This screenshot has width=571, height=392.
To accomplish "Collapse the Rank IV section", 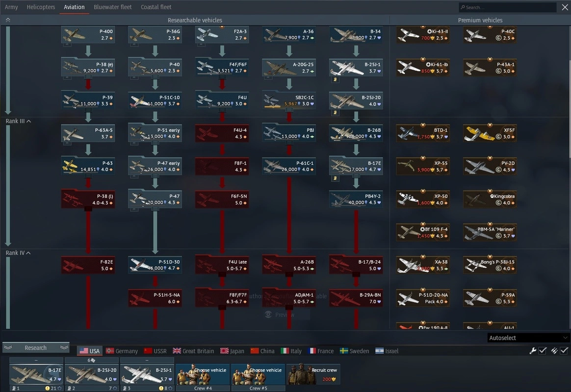I will tap(28, 253).
